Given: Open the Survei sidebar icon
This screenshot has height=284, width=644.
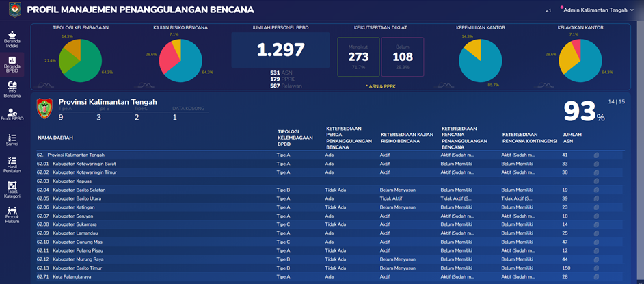Looking at the screenshot, I should [12, 140].
